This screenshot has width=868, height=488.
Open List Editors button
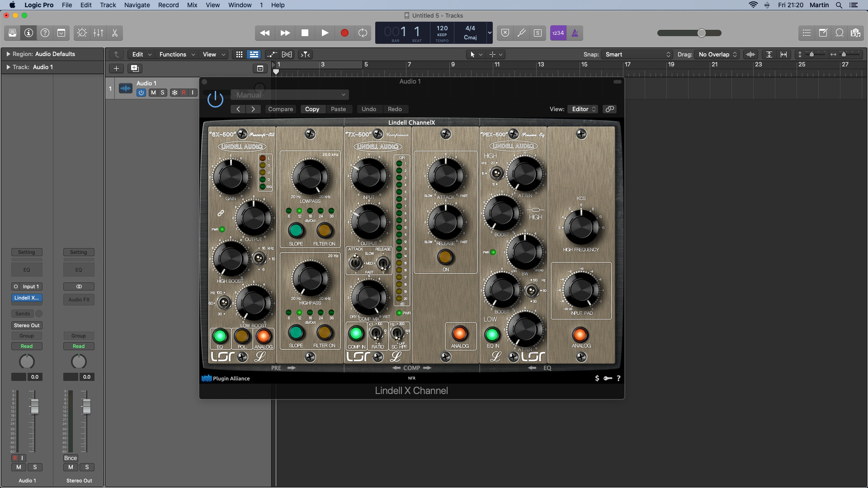pyautogui.click(x=807, y=33)
